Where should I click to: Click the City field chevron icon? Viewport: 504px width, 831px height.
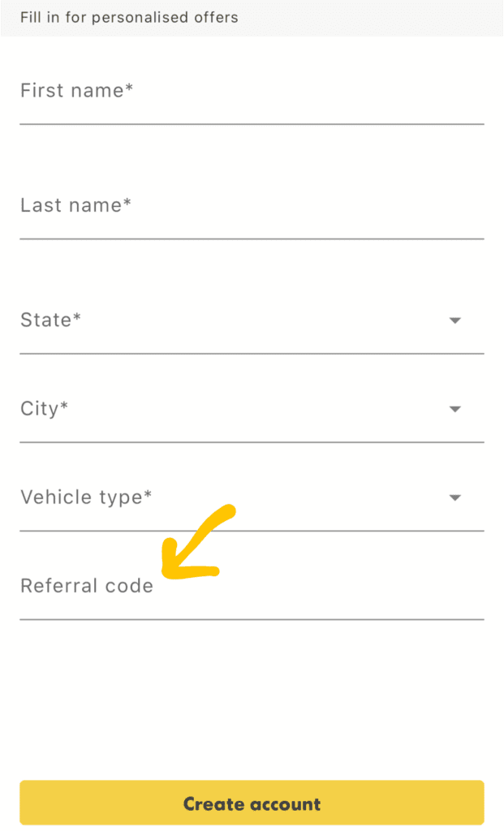click(454, 409)
